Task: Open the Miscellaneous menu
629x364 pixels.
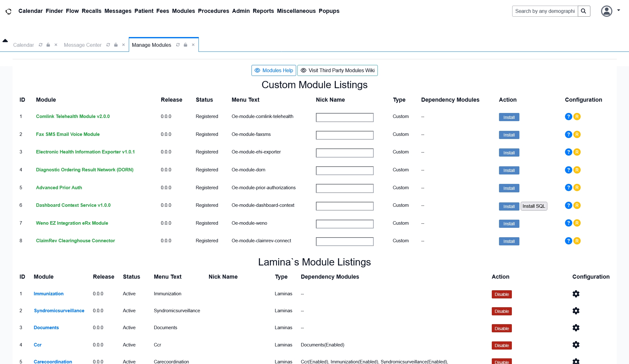Action: tap(296, 11)
